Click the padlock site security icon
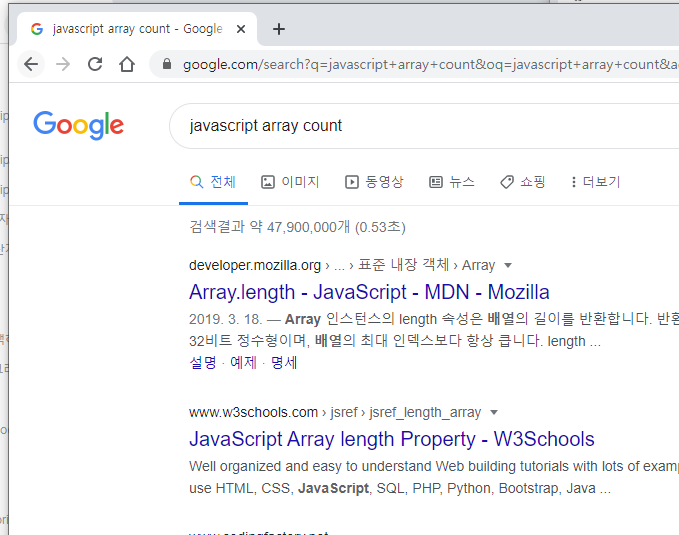The height and width of the screenshot is (535, 679). pos(167,65)
